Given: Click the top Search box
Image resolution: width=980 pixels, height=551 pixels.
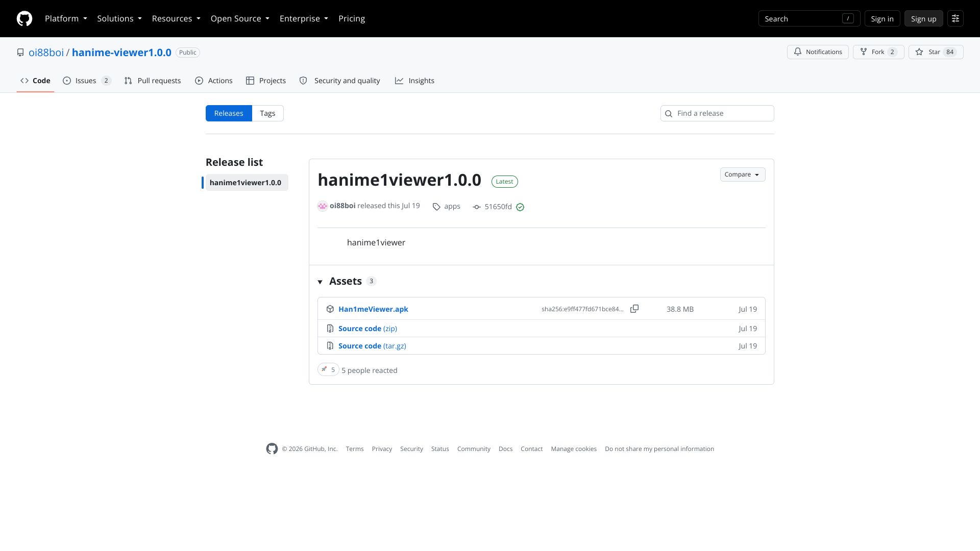Looking at the screenshot, I should tap(809, 18).
